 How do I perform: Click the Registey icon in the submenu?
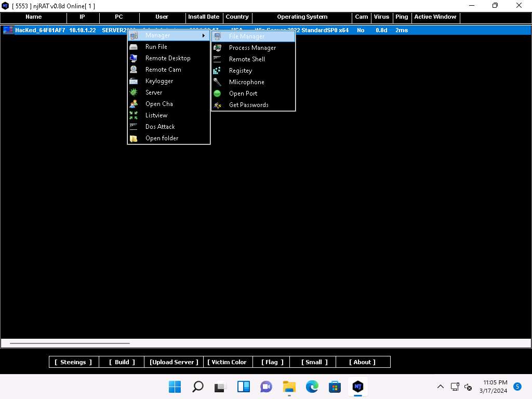(x=218, y=71)
